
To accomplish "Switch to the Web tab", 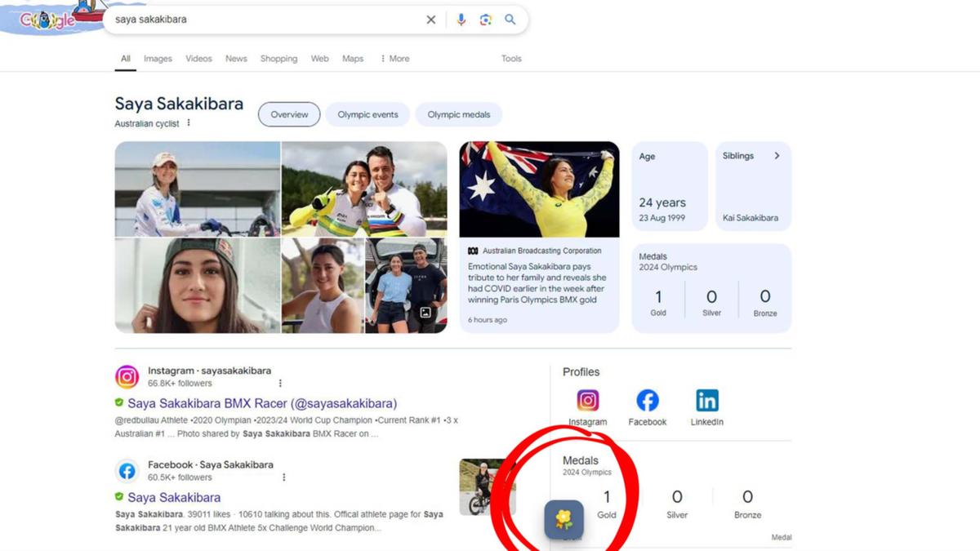I will [320, 59].
